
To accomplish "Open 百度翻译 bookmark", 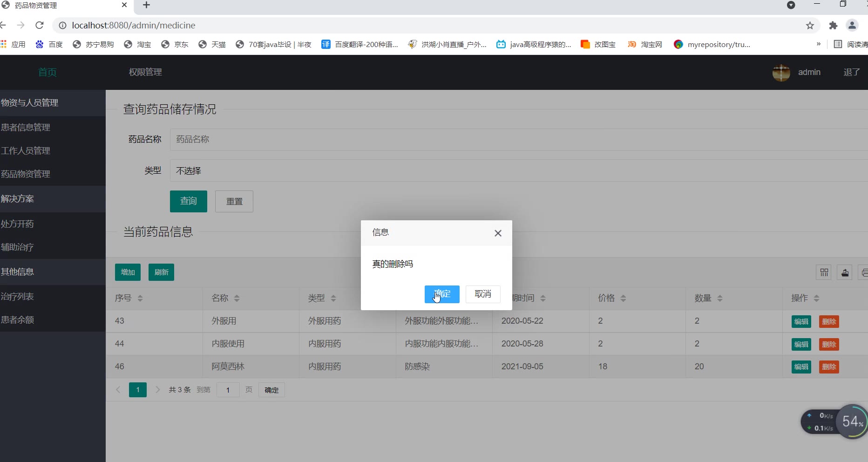I will point(359,44).
